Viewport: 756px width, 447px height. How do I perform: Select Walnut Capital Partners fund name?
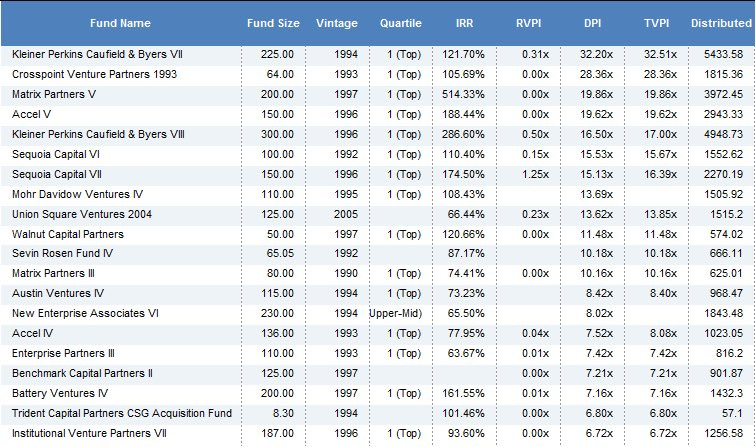point(68,235)
